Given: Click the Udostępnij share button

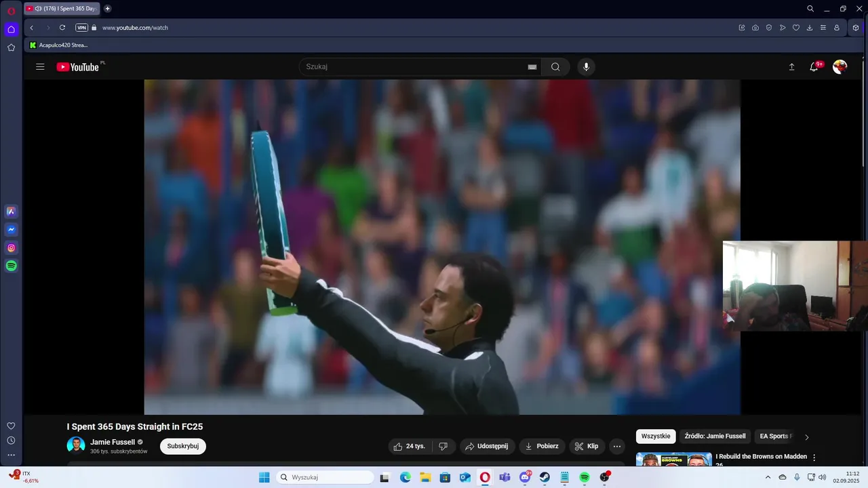Looking at the screenshot, I should [488, 446].
